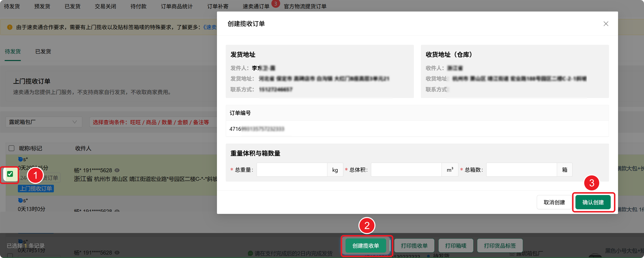Click the 打印货品标签 button
Screen dimensions: 644x258
click(x=500, y=246)
